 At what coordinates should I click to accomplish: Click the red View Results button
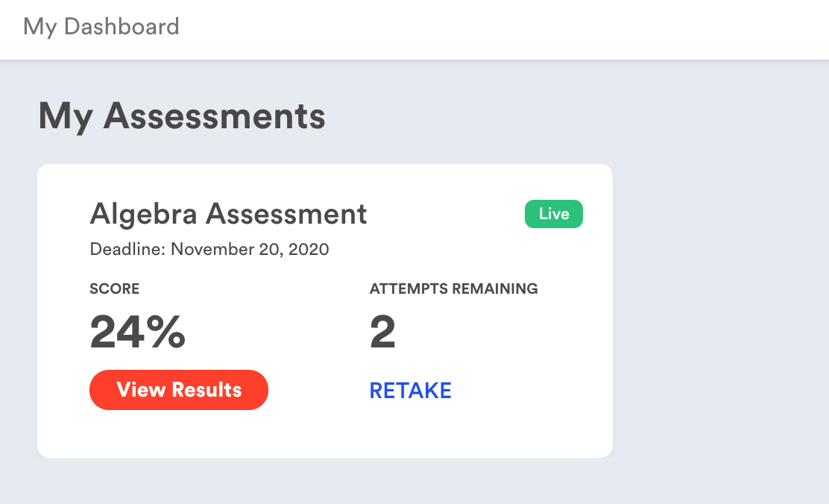click(x=179, y=390)
